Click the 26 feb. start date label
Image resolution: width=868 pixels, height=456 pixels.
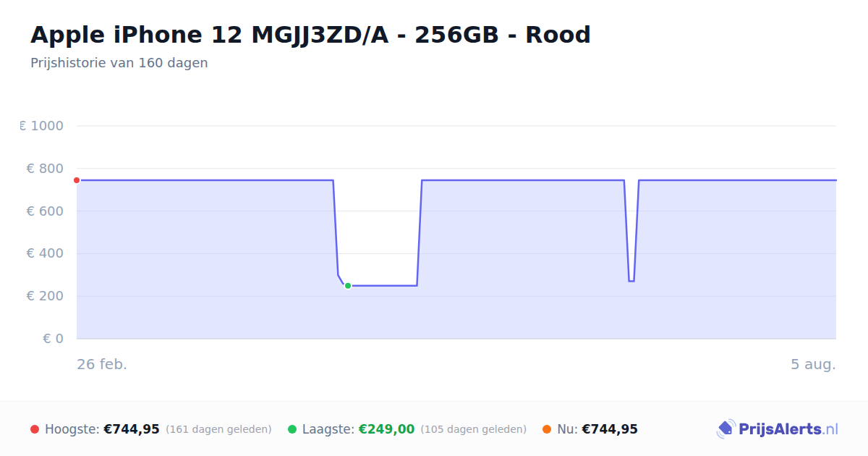pyautogui.click(x=102, y=364)
